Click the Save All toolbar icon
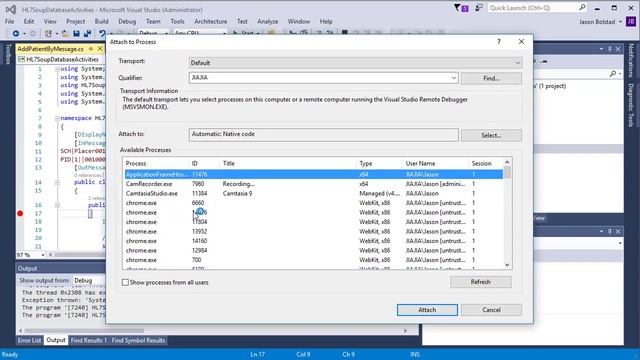Image resolution: width=640 pixels, height=360 pixels. [x=87, y=33]
